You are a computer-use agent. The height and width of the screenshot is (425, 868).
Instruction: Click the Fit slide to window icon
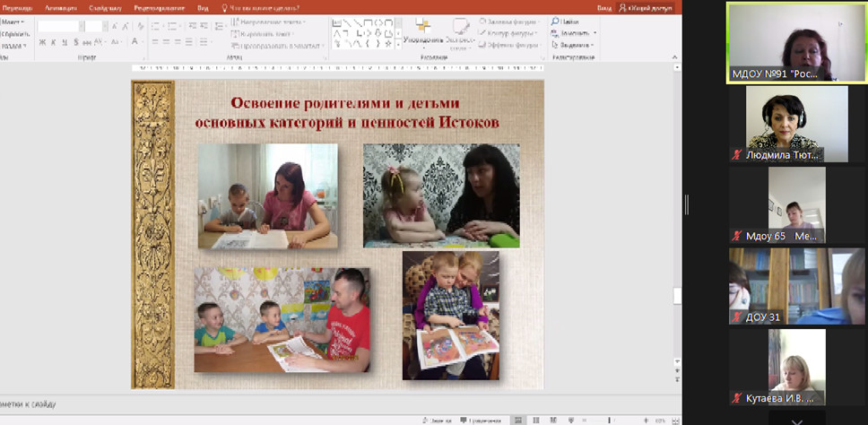pos(674,420)
